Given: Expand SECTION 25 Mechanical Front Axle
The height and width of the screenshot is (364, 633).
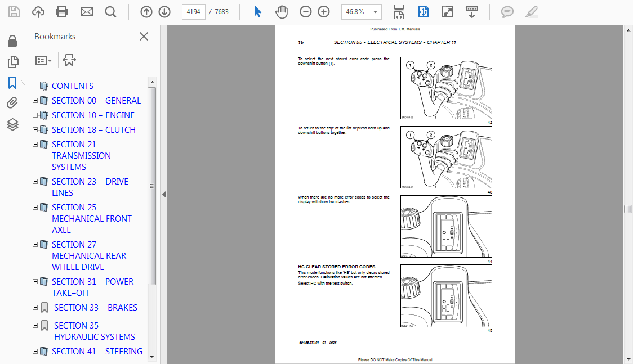Looking at the screenshot, I should tap(35, 207).
